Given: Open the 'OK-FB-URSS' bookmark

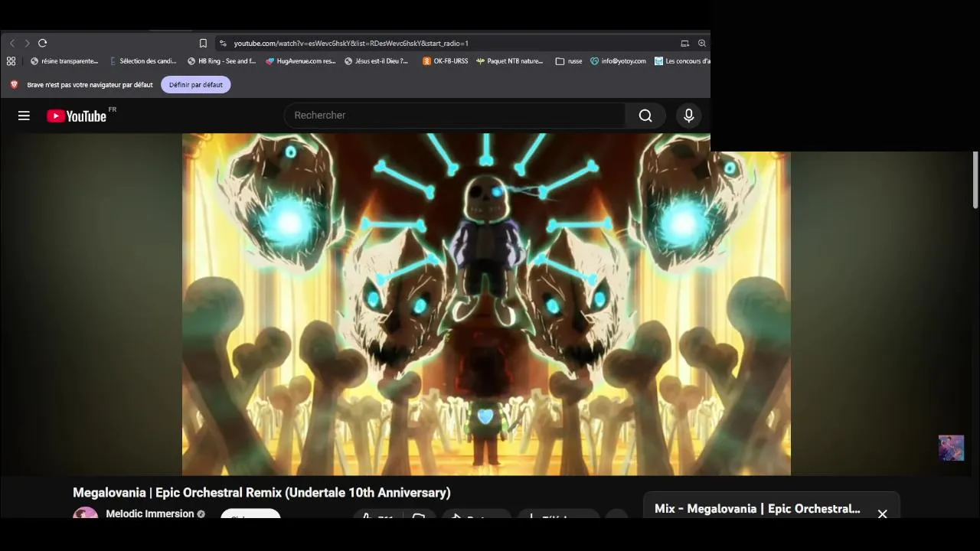Looking at the screenshot, I should point(446,61).
